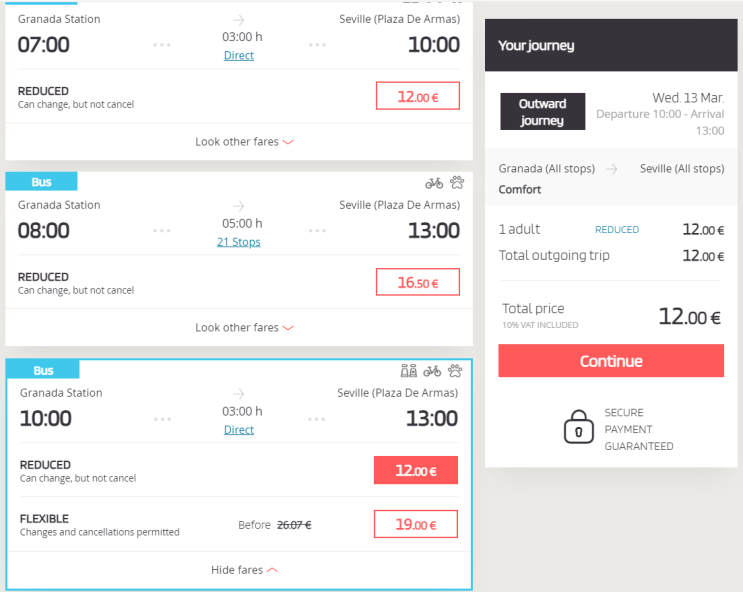The height and width of the screenshot is (592, 743).
Task: Click the pet paw icon on the 08:00 bus
Action: pos(457,183)
